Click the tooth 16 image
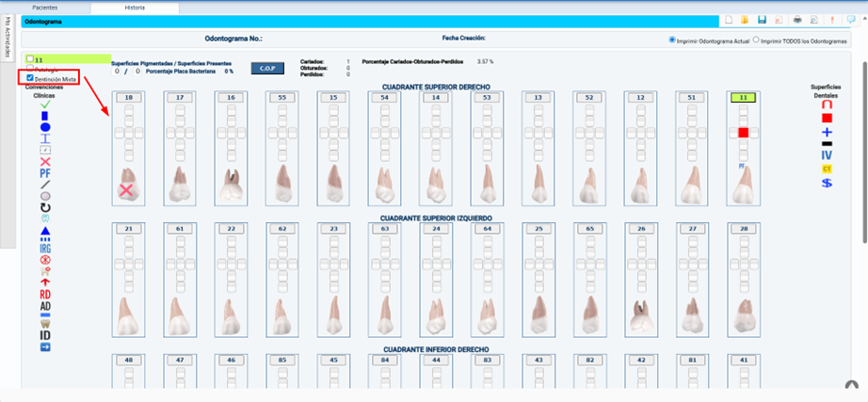 pyautogui.click(x=229, y=185)
